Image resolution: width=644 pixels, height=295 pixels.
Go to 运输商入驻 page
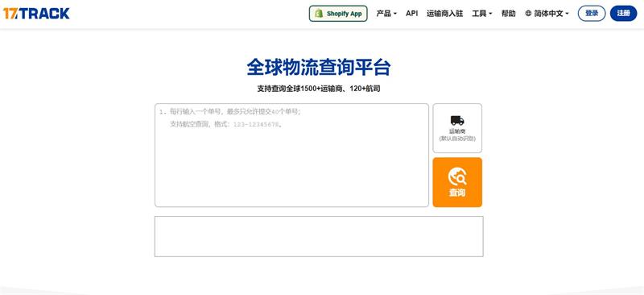pos(445,14)
